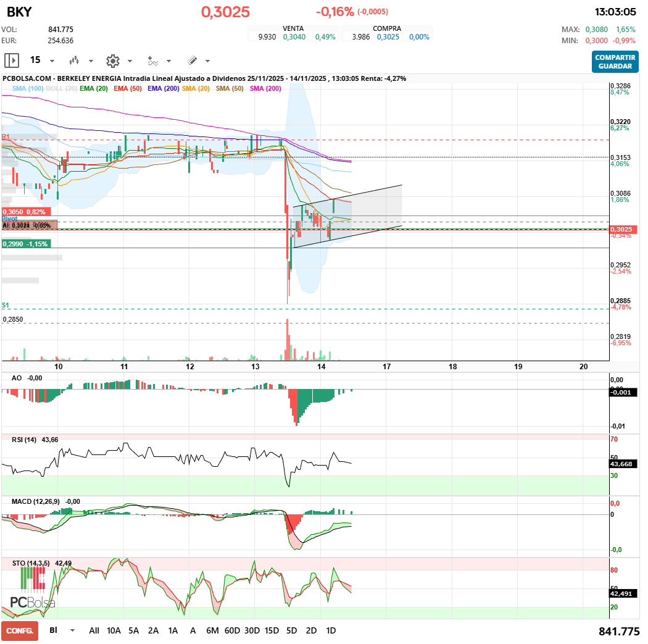
Task: Open the candlestick chart type icon
Action: tap(74, 61)
